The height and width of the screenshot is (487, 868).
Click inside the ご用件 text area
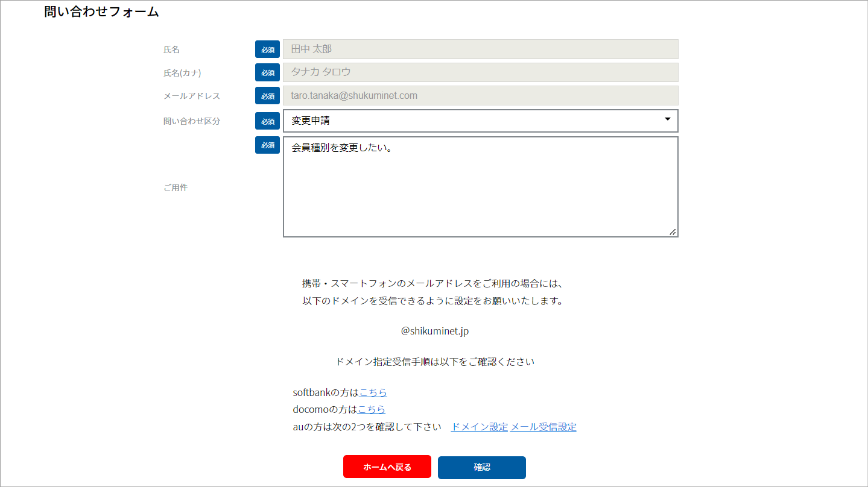pos(480,187)
